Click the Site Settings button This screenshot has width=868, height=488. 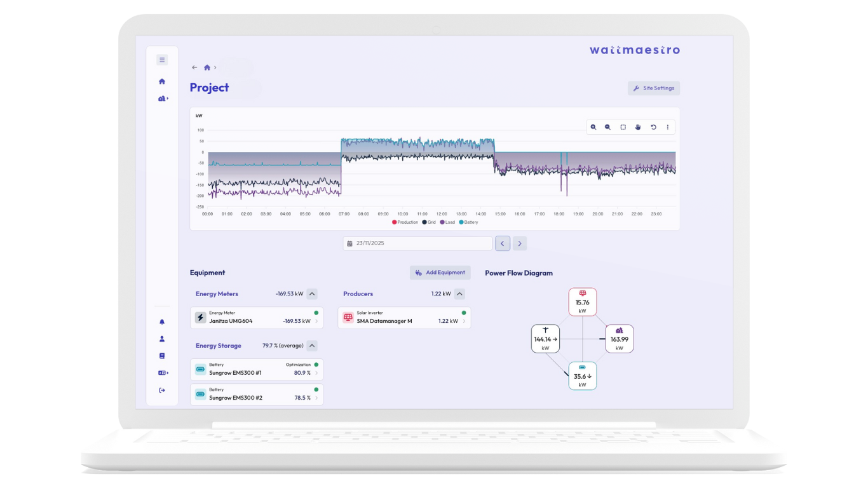[654, 88]
